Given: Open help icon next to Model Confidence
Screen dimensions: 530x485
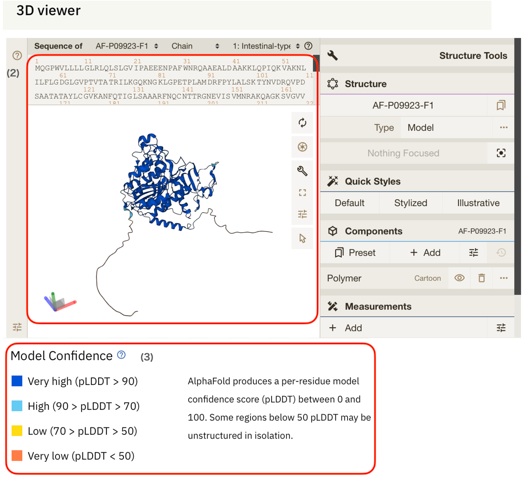Looking at the screenshot, I should pos(121,355).
